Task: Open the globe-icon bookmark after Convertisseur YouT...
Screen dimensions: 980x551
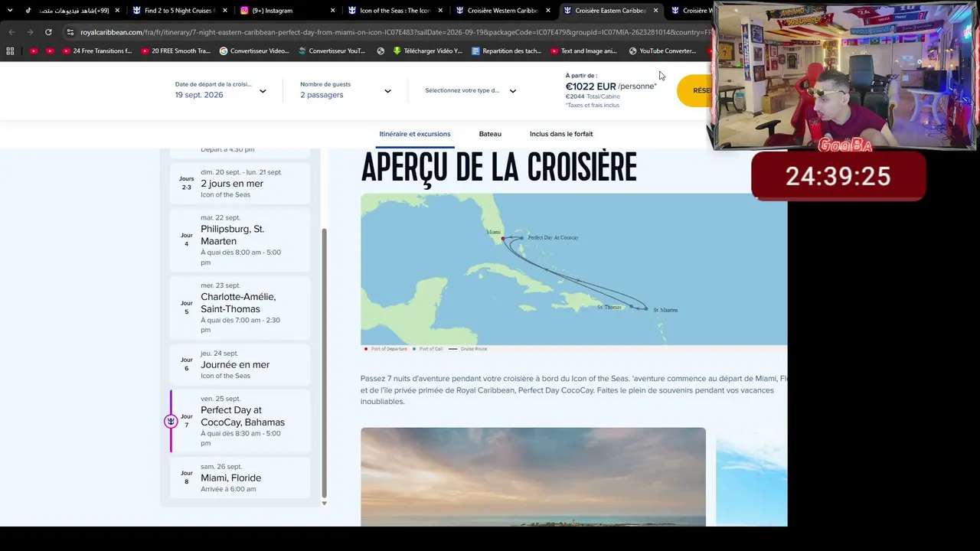Action: [x=381, y=51]
